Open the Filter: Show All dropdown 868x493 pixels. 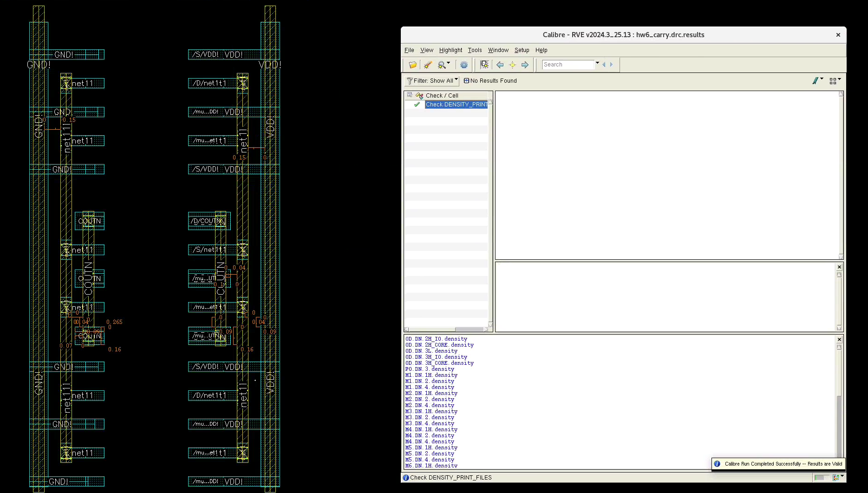pos(432,81)
